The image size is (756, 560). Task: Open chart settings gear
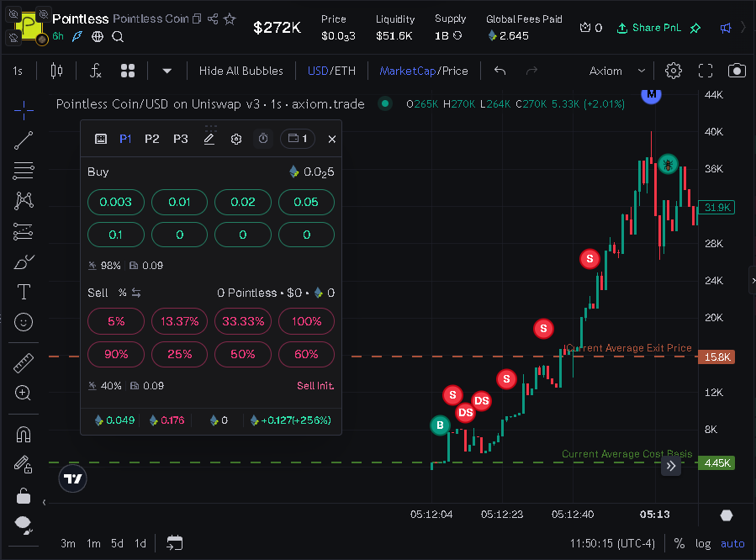[x=673, y=71]
